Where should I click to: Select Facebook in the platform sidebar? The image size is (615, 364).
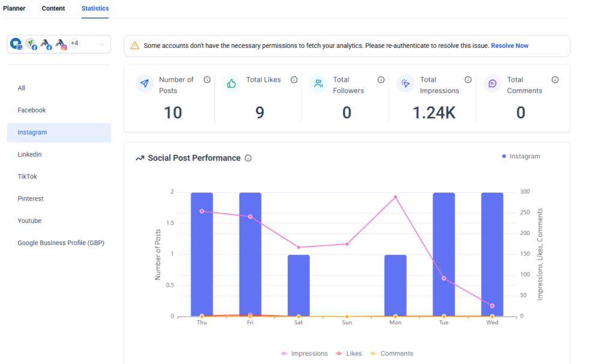(x=32, y=111)
